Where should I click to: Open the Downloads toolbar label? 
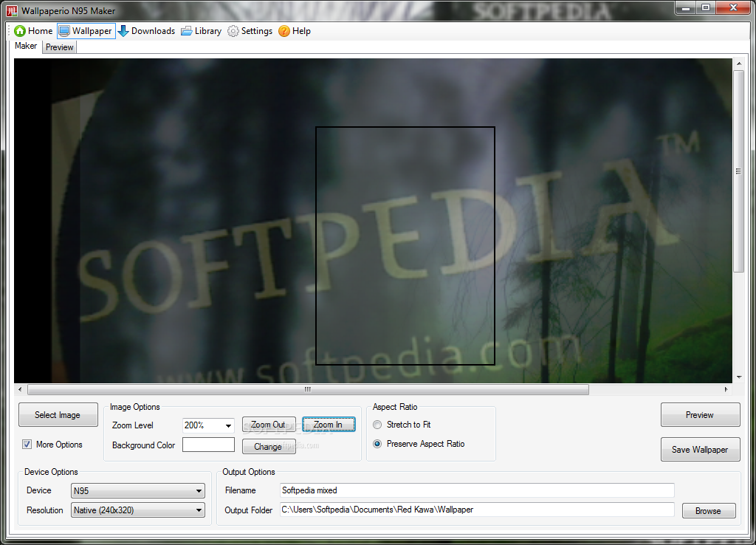[153, 31]
